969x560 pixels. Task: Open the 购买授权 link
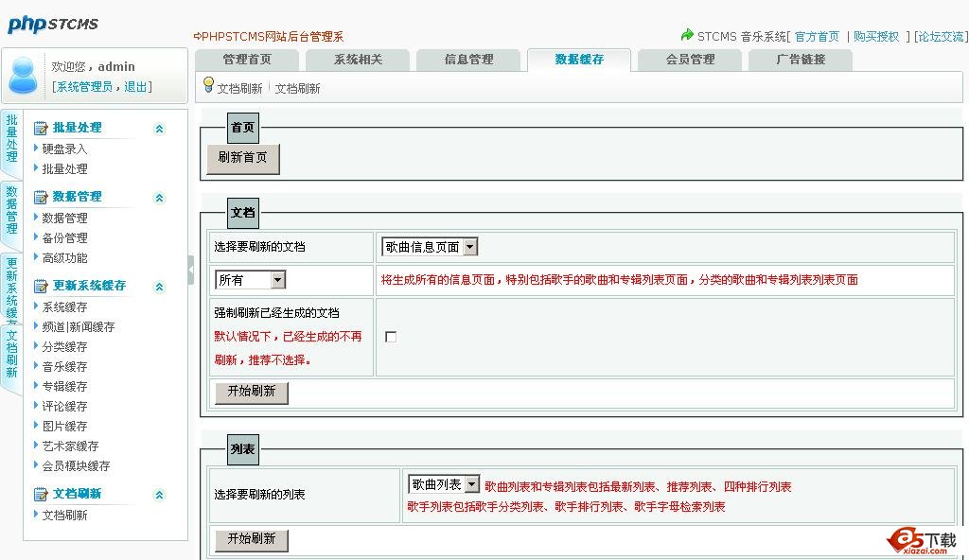(875, 37)
